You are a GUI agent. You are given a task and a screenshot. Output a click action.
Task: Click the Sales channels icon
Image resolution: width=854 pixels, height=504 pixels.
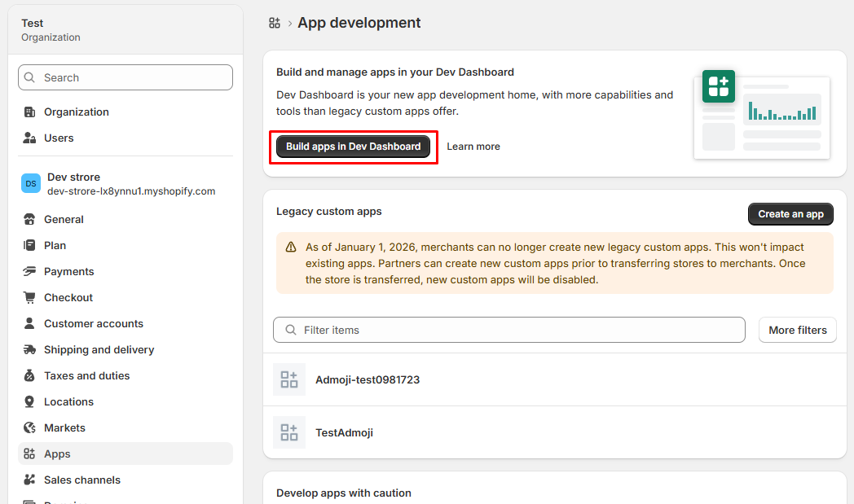pyautogui.click(x=29, y=480)
